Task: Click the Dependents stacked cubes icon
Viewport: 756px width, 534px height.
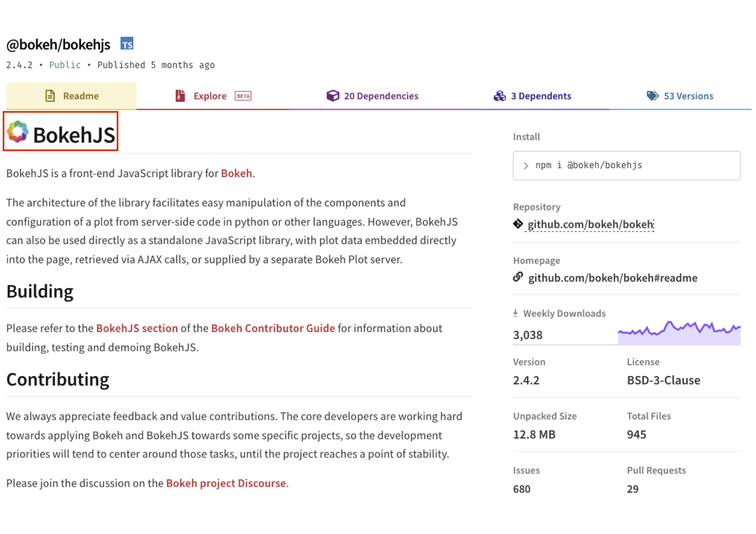Action: pyautogui.click(x=499, y=96)
